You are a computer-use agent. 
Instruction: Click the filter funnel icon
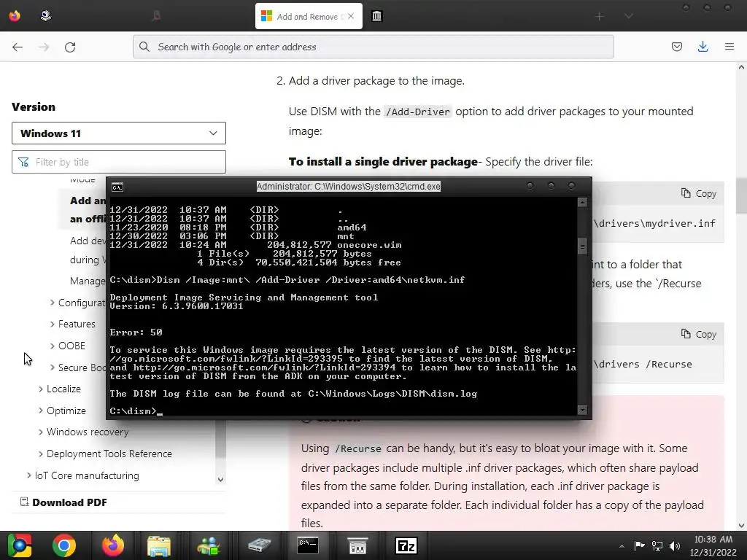[23, 163]
